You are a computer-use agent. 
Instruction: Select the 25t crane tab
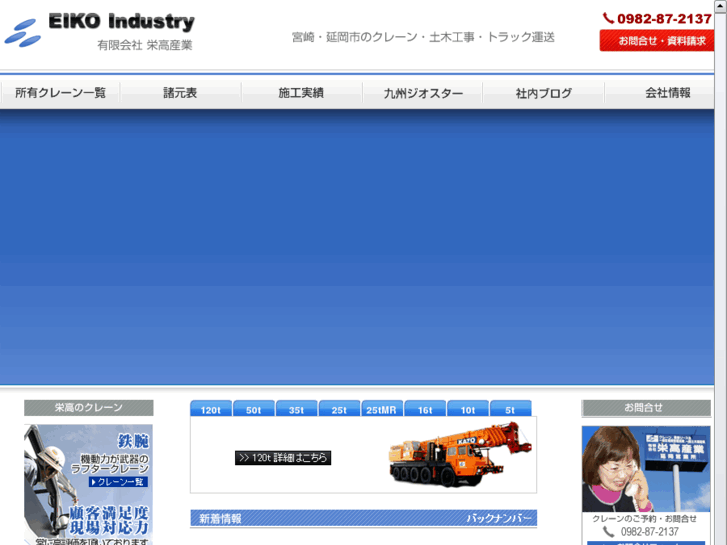pos(339,409)
